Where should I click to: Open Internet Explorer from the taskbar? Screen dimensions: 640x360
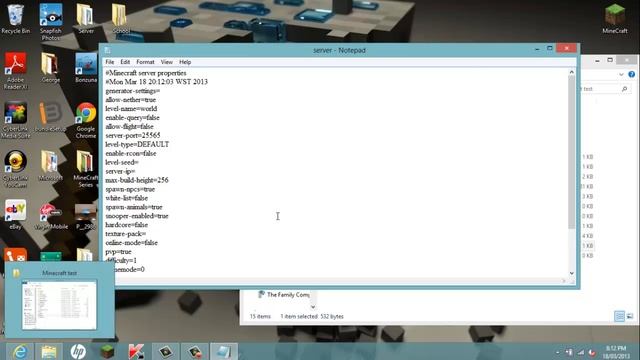coord(19,351)
